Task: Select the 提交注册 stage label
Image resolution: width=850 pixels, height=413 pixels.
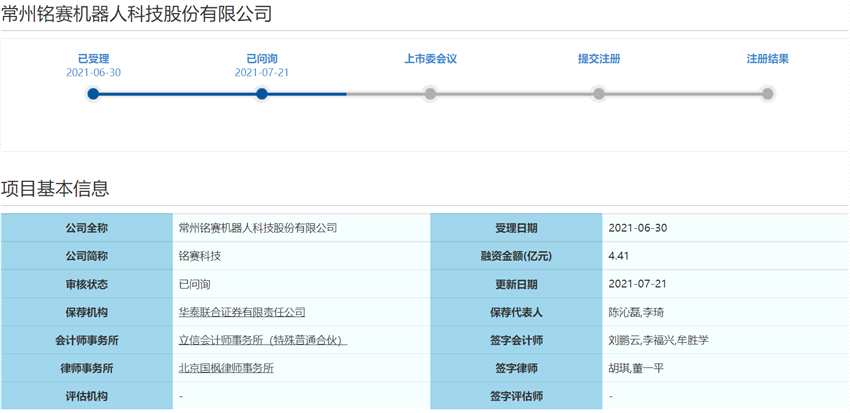Action: click(599, 59)
